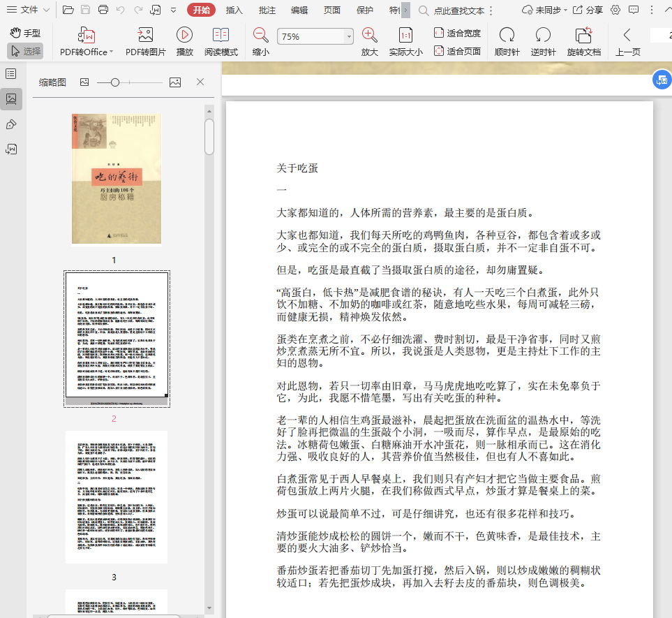
Task: Click the undo arrow icon
Action: coord(121,10)
